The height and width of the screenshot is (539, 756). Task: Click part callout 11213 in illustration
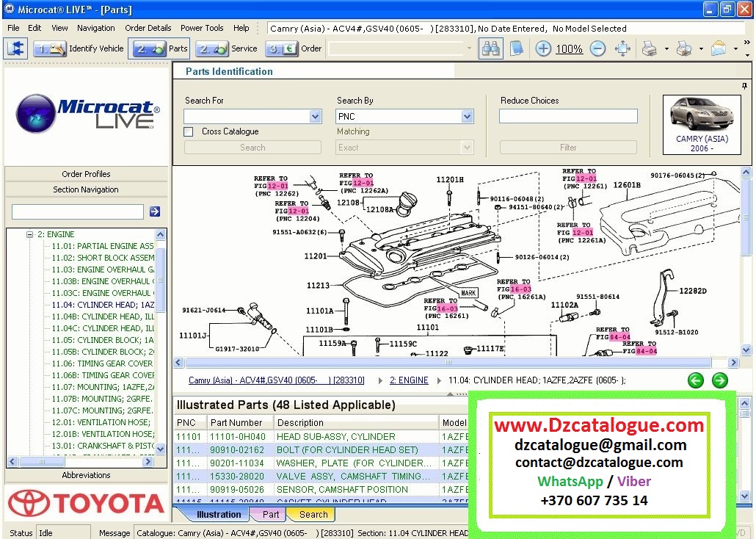pyautogui.click(x=319, y=286)
